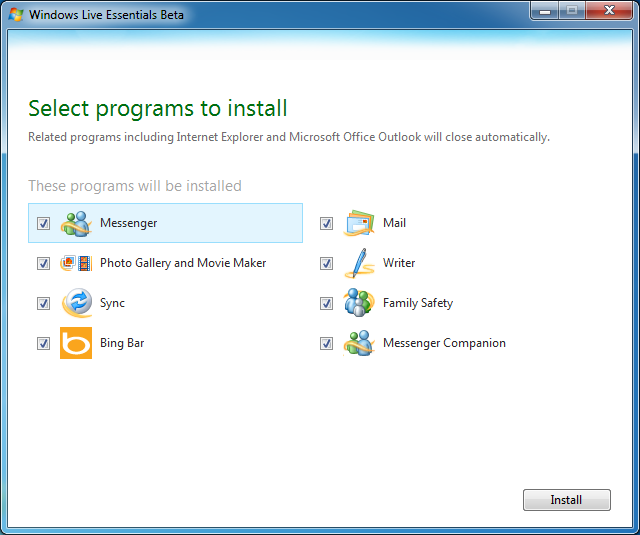This screenshot has height=535, width=640.
Task: Select the Family Safety label text
Action: pyautogui.click(x=418, y=303)
